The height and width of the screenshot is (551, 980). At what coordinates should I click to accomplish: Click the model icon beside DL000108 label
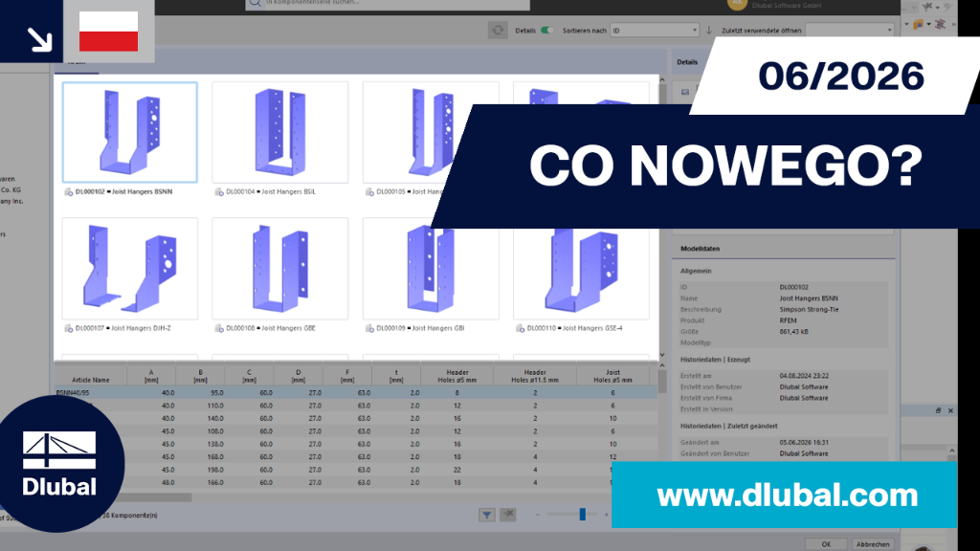(219, 328)
